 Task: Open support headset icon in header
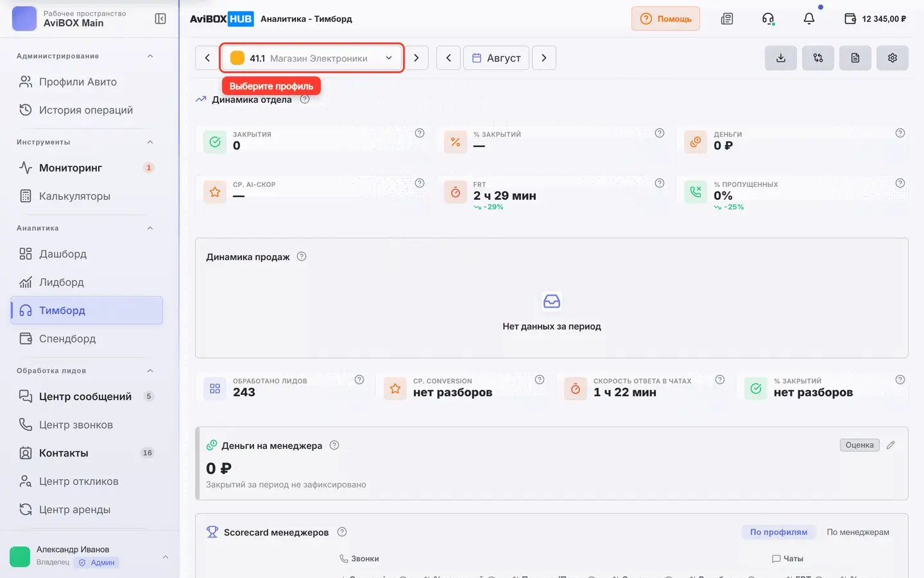pos(768,19)
